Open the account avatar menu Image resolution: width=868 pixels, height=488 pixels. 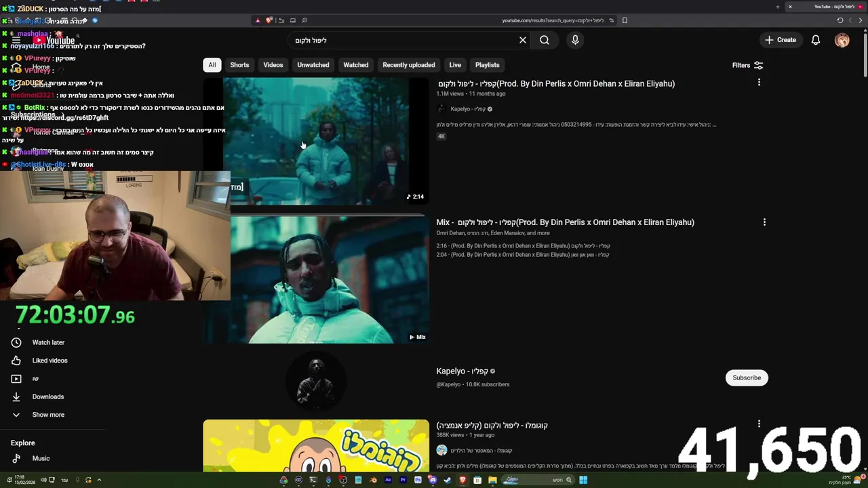pyautogui.click(x=842, y=40)
